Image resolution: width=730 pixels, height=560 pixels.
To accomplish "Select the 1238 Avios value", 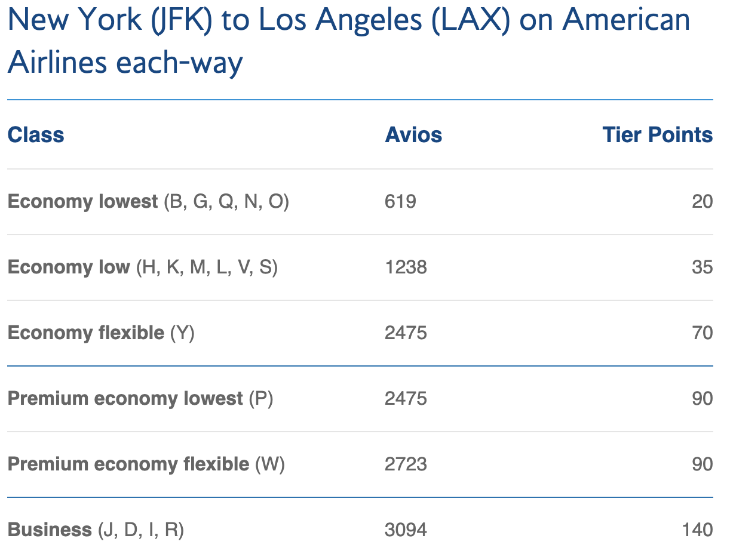I will [406, 267].
